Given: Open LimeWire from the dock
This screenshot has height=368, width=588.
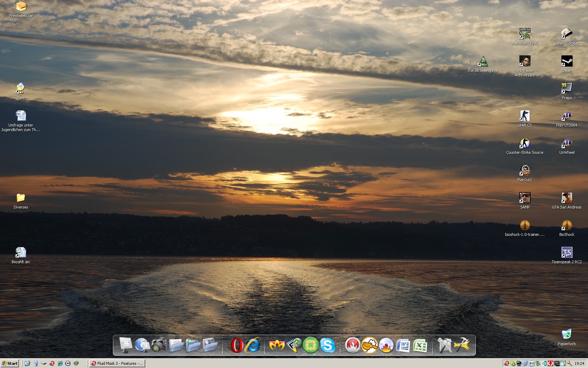Looking at the screenshot, I should point(310,345).
